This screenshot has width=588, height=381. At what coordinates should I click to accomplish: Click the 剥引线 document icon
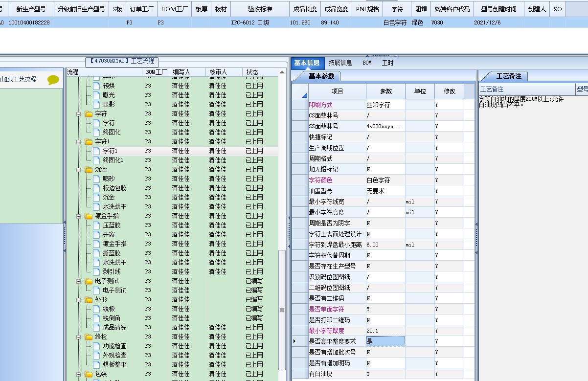[96, 272]
